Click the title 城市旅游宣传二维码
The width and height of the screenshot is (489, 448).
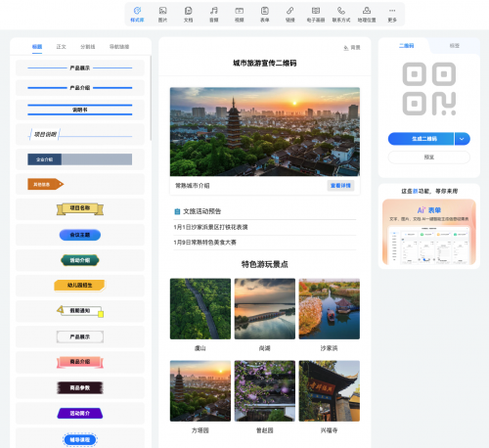[x=265, y=63]
